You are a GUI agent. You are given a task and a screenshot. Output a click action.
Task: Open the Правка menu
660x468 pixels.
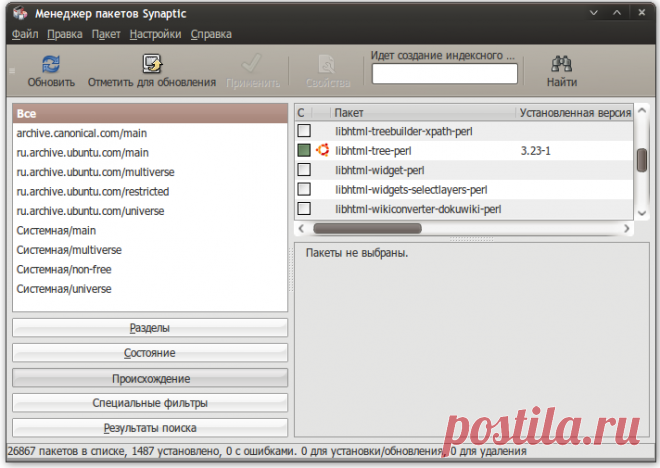[64, 34]
